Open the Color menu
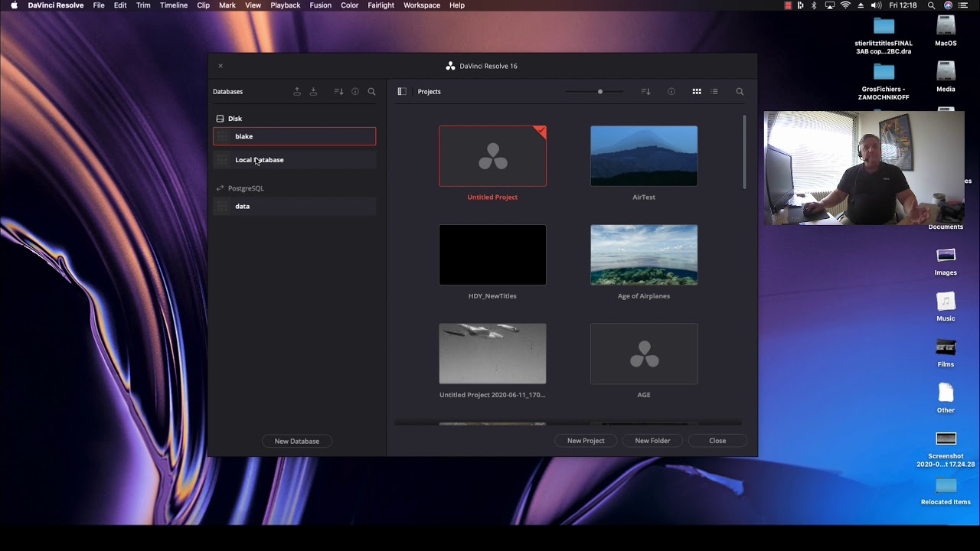Screen dimensions: 980x551 349,5
